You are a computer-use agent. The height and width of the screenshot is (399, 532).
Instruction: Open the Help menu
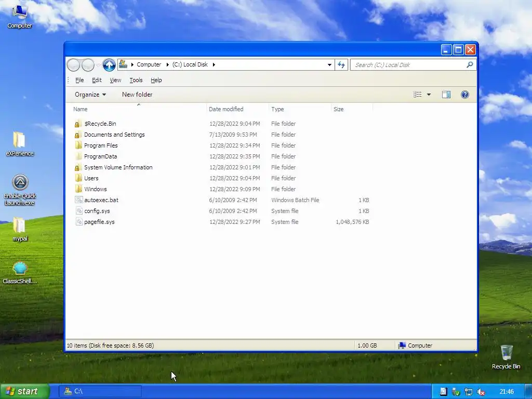[156, 80]
